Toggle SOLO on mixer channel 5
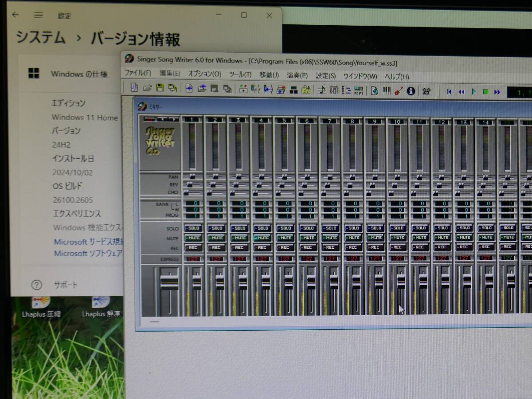Image resolution: width=532 pixels, height=399 pixels. pos(285,228)
